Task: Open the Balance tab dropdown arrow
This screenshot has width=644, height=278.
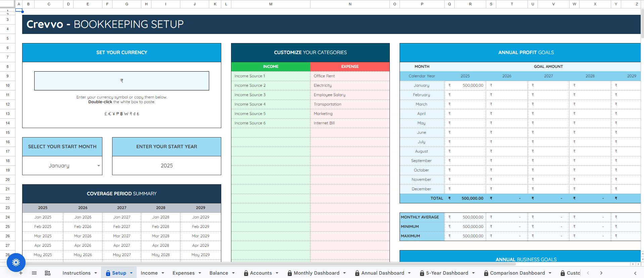Action: [233, 273]
